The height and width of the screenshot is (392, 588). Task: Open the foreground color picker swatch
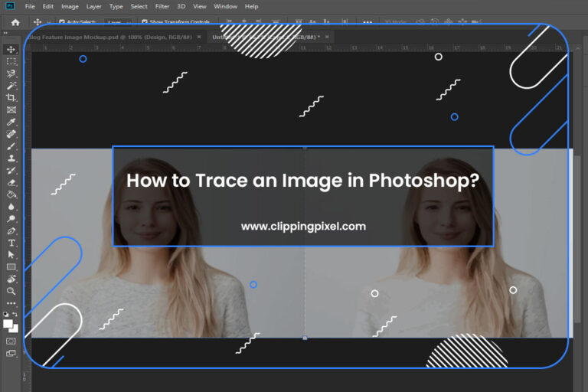tap(8, 323)
